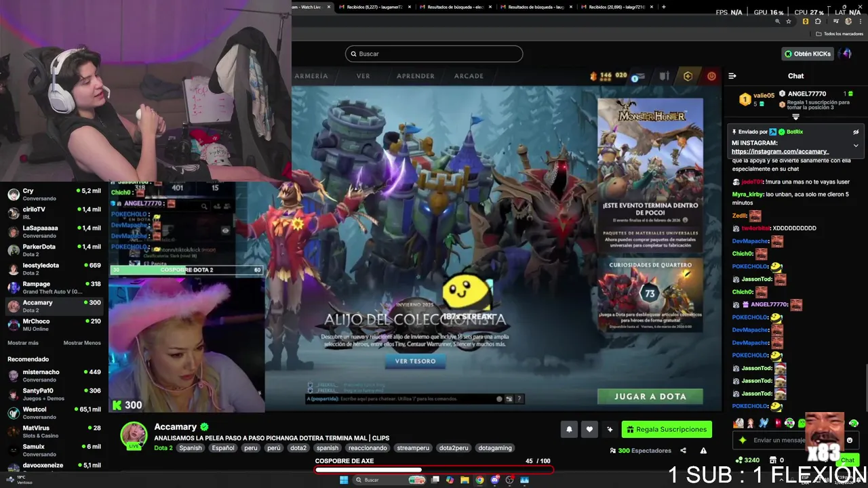868x488 pixels.
Task: Open Todos los marcadores bookmarks folder
Action: coord(840,34)
